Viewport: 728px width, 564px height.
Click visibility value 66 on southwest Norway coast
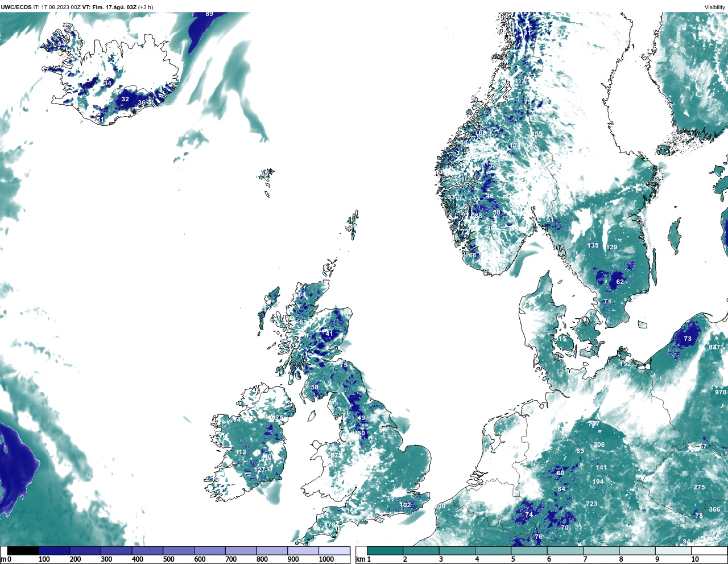click(x=473, y=255)
